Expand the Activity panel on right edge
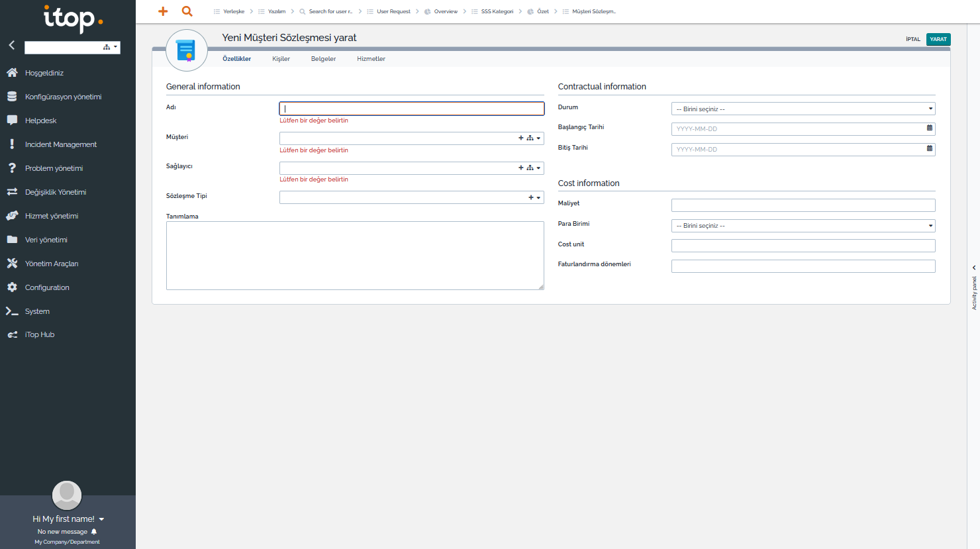Viewport: 980px width, 549px height. coord(973,268)
